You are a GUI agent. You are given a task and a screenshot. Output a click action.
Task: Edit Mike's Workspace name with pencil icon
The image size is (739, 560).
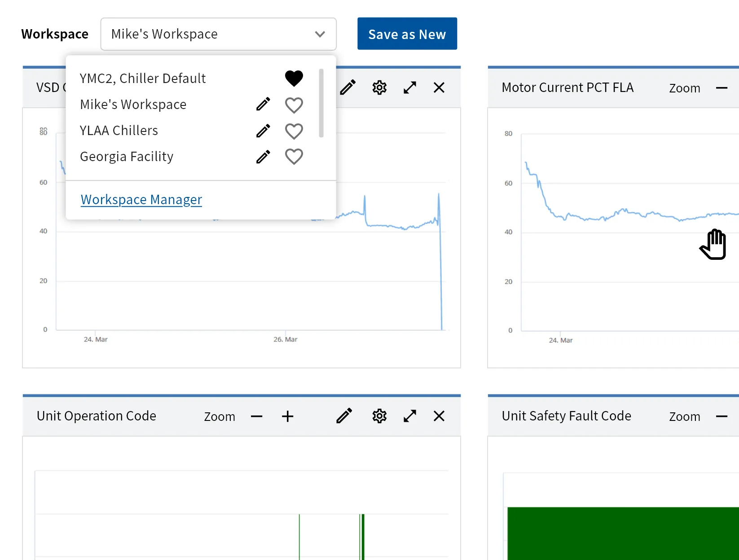click(263, 104)
